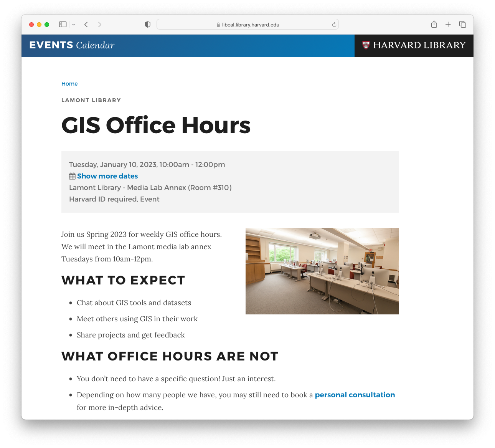
Task: Toggle the Safari sidebar icon
Action: pos(63,25)
